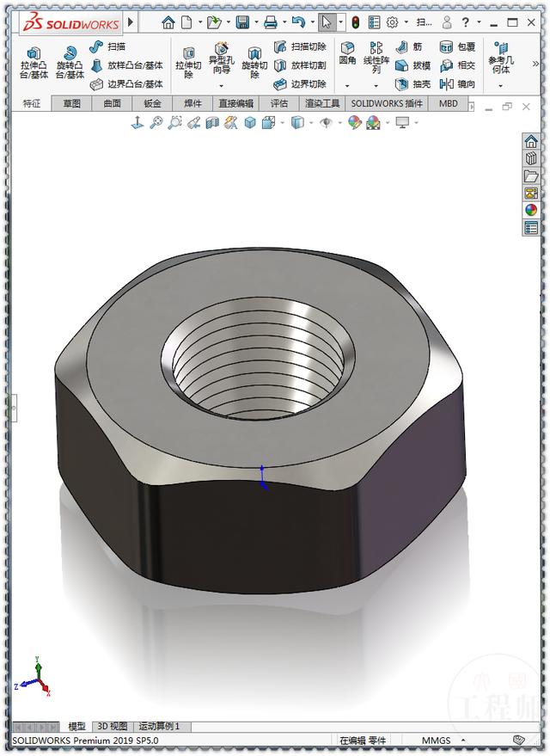Click the Print icon

tap(271, 22)
